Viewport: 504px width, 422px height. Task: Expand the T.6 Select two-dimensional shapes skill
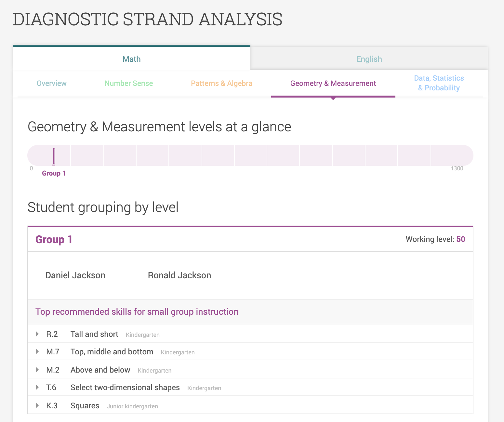click(36, 387)
